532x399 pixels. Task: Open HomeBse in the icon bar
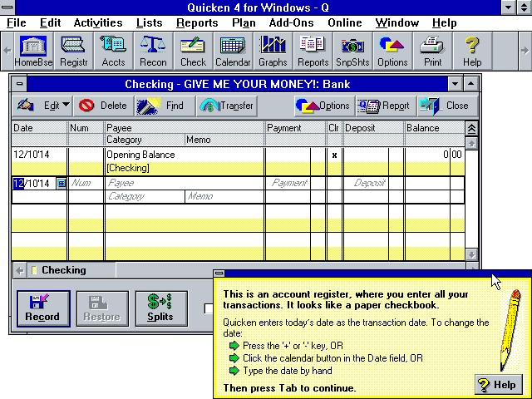[33, 52]
